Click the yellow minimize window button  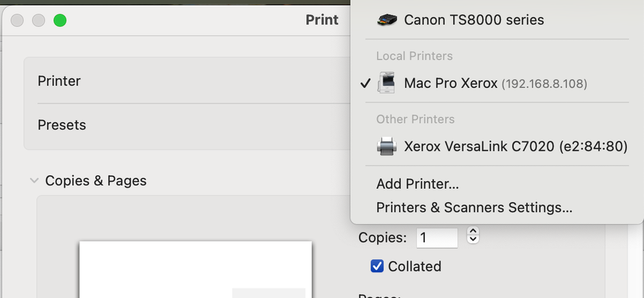pos(39,20)
